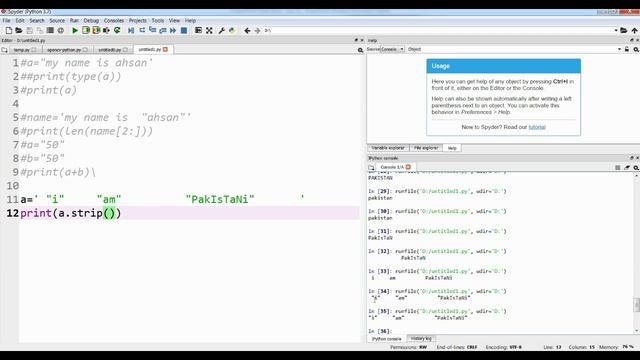
Task: Open the File menu
Action: 7,20
